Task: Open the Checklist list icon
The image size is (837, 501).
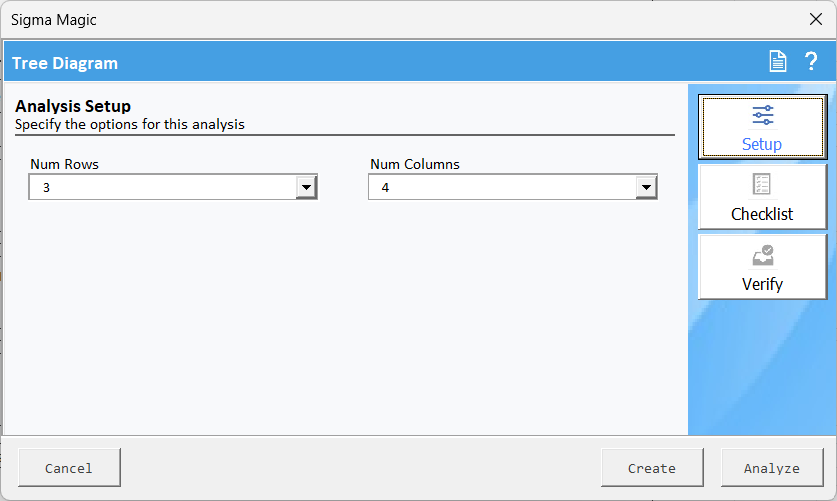Action: point(762,184)
